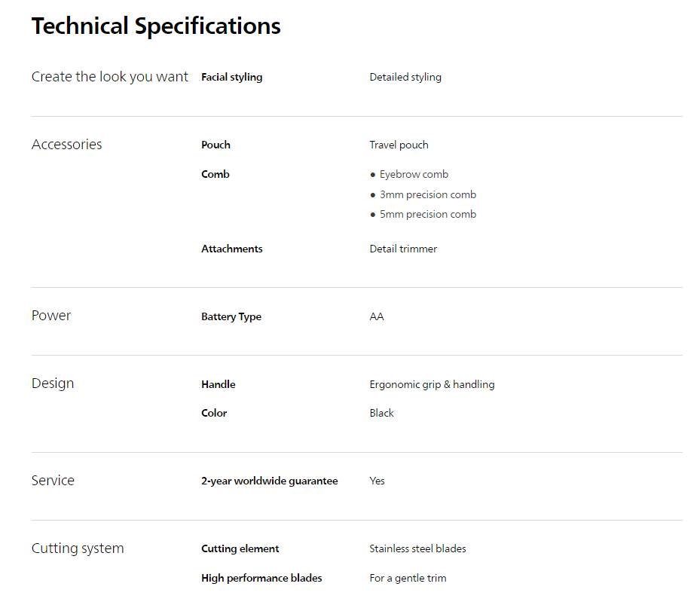700x611 pixels.
Task: Click the '2-year worldwide guarantee' label
Action: (x=270, y=481)
